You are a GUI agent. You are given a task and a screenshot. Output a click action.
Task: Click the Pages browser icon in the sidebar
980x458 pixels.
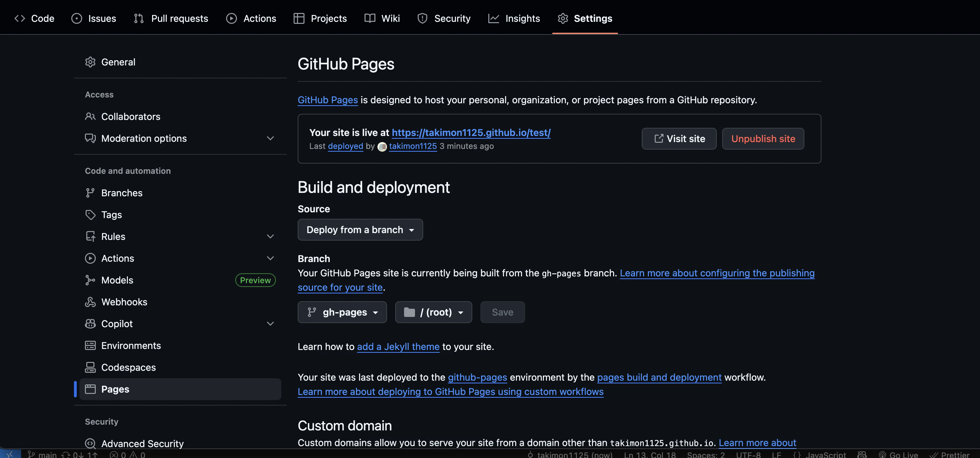pos(90,389)
